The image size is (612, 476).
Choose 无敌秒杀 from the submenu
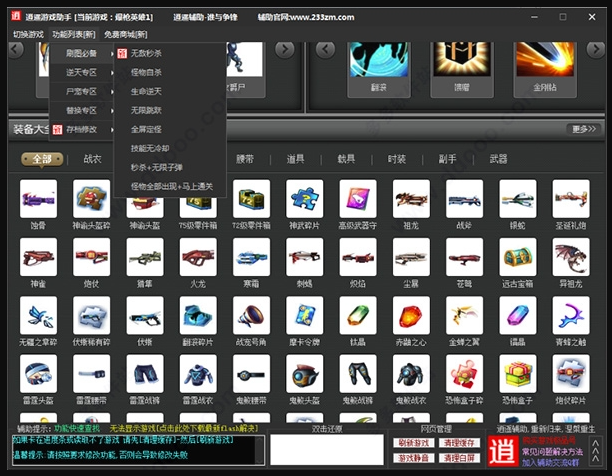(x=146, y=52)
